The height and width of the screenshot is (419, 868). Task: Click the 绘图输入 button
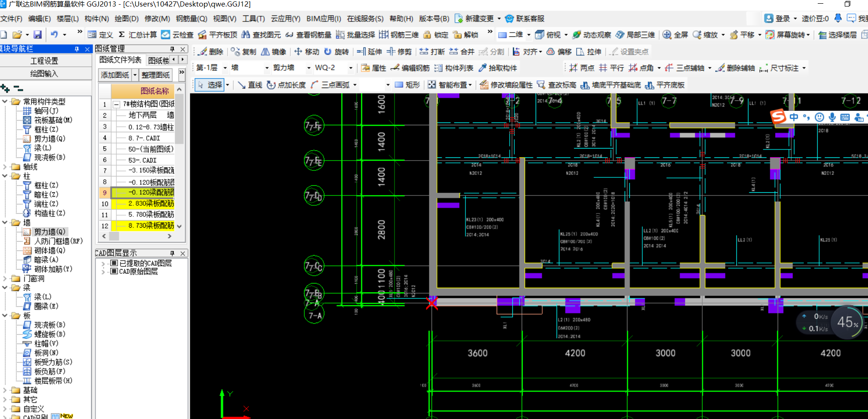pos(45,74)
